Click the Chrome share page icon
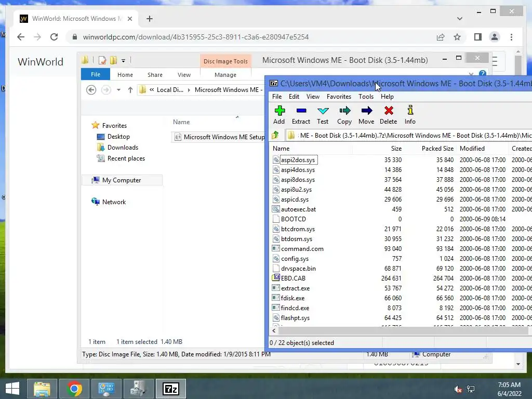Viewport: 532px width, 399px height. pyautogui.click(x=441, y=37)
